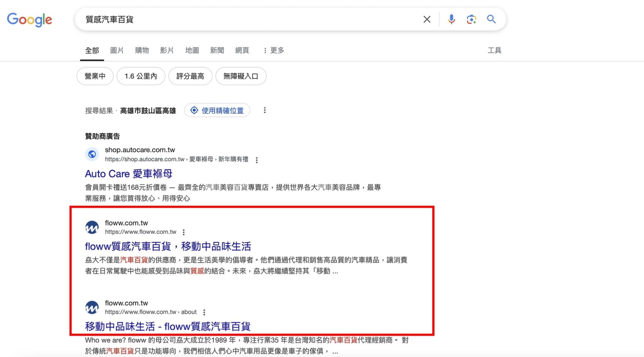The height and width of the screenshot is (357, 644).
Task: Go to the 新聞 tab
Action: (217, 50)
